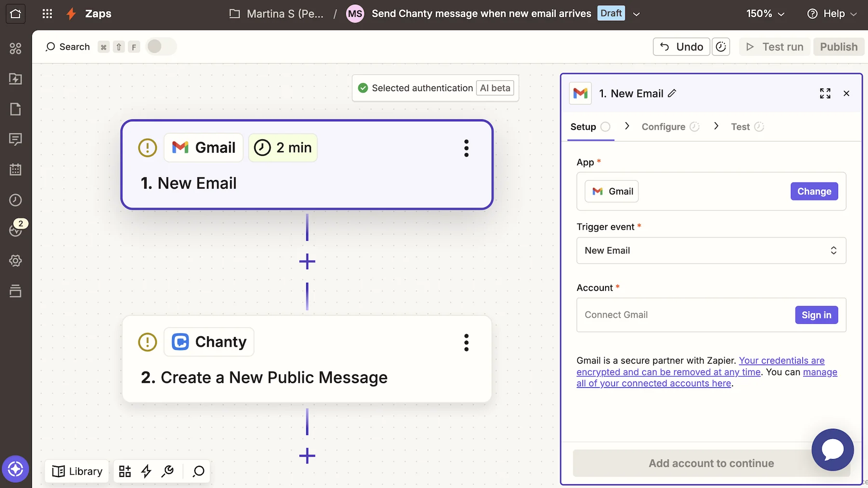
Task: Expand the New Email panel to full screen
Action: coord(825,93)
